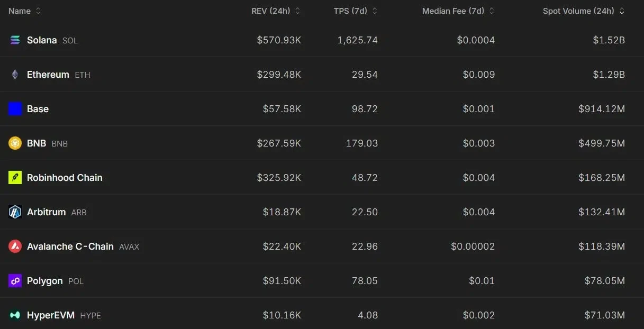
Task: Click the yellow BNB coin icon
Action: (x=15, y=143)
